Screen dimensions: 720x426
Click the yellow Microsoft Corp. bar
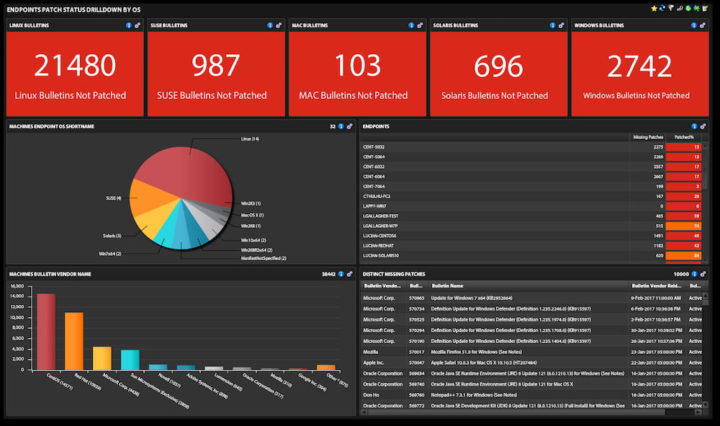102,358
